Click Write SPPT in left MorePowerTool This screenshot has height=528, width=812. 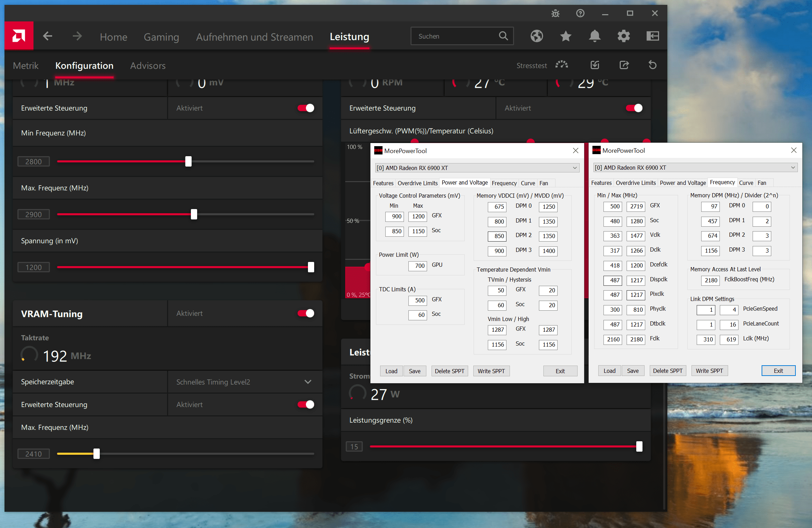click(491, 371)
